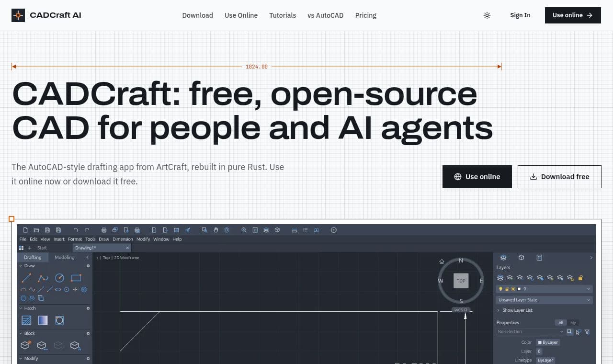Switch Properties filter to My
613x364 pixels.
(573, 323)
